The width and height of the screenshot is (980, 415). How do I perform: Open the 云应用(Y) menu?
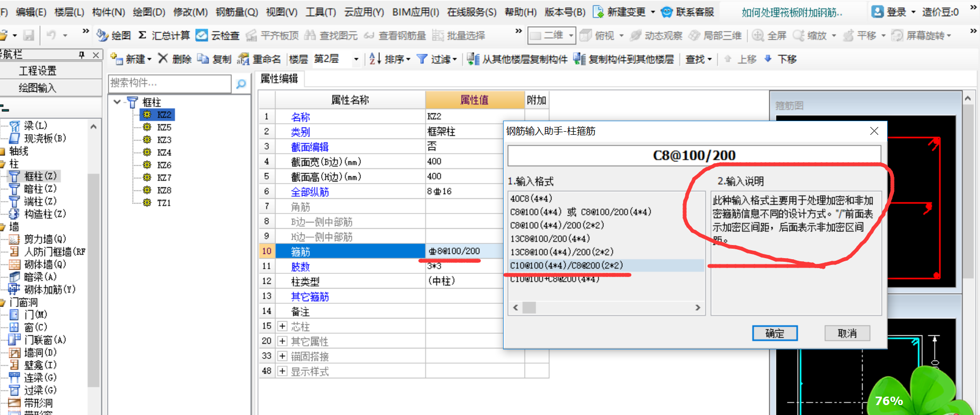[364, 12]
